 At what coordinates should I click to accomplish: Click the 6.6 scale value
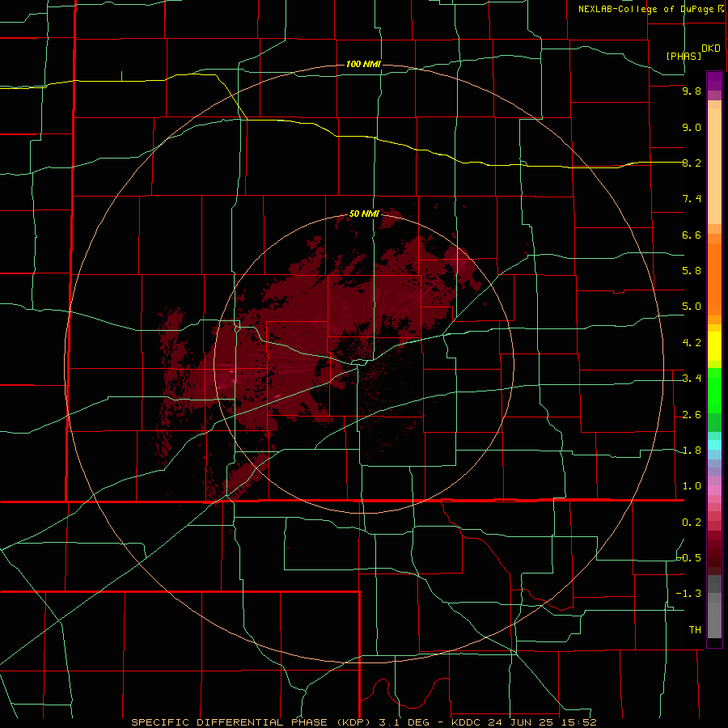click(692, 235)
